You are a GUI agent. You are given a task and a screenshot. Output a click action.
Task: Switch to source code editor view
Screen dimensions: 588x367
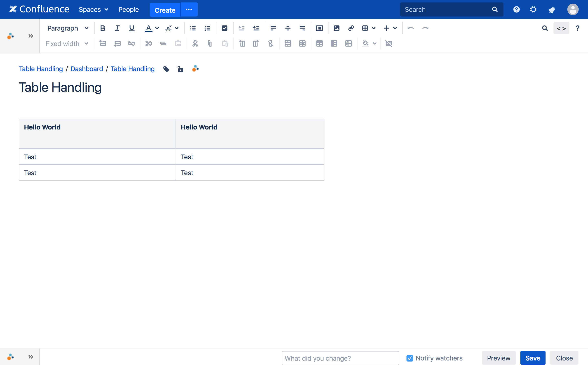coord(561,28)
